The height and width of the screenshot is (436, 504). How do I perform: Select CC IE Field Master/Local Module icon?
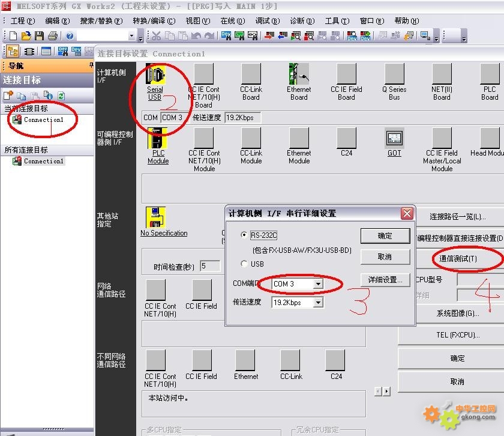pyautogui.click(x=442, y=138)
